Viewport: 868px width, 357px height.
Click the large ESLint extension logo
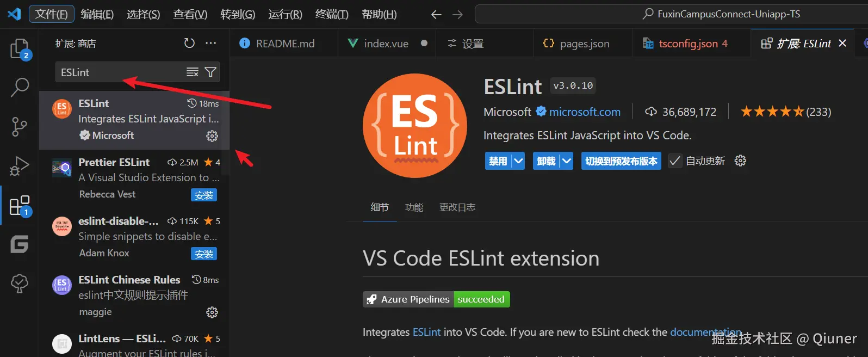point(415,126)
